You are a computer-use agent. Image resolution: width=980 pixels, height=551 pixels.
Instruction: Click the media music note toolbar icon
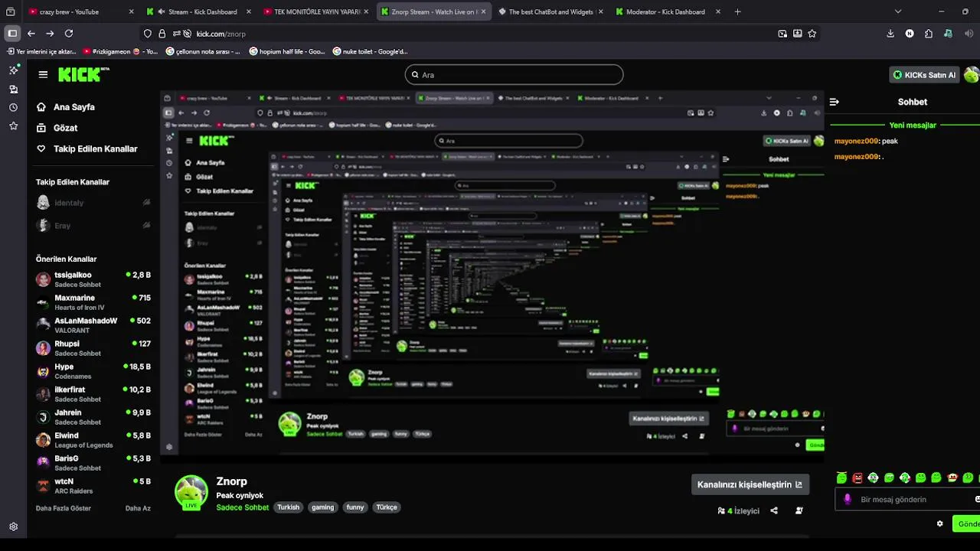pos(948,34)
